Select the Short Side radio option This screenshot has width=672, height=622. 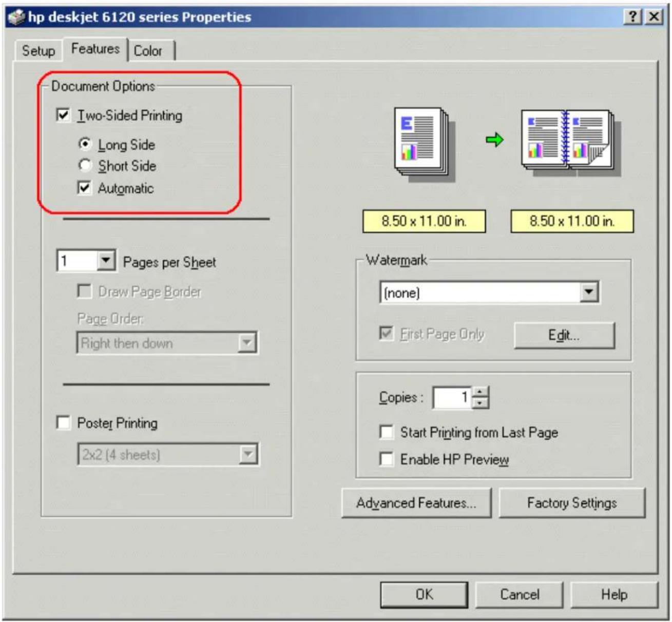coord(85,165)
